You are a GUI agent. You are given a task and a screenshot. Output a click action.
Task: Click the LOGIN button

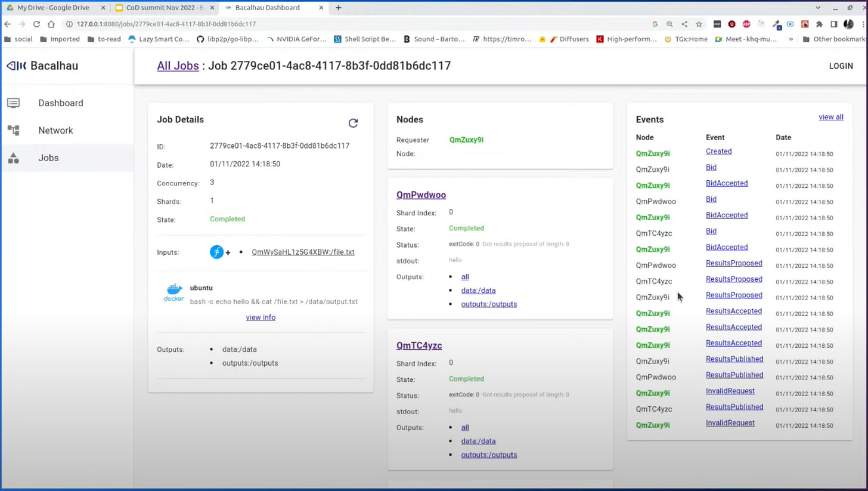[x=841, y=66]
